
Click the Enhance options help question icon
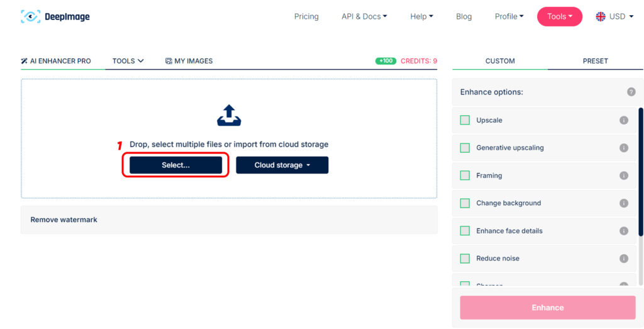pyautogui.click(x=631, y=92)
